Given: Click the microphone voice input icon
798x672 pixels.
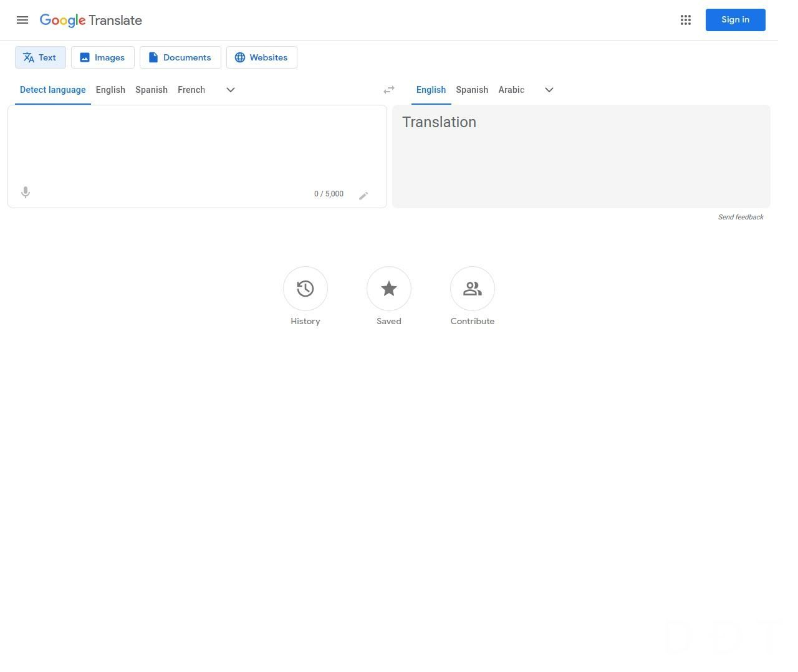Looking at the screenshot, I should pos(26,193).
